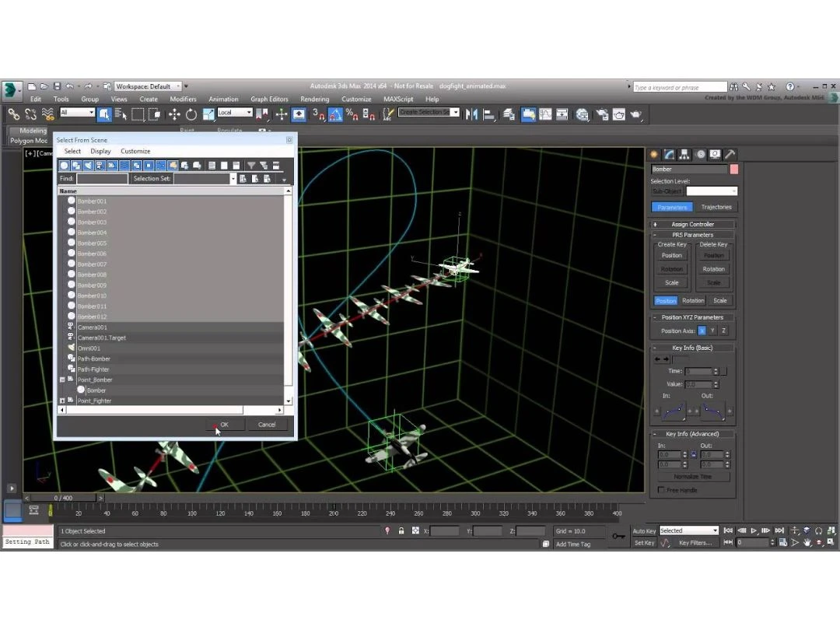Open the Animation menu

[223, 99]
